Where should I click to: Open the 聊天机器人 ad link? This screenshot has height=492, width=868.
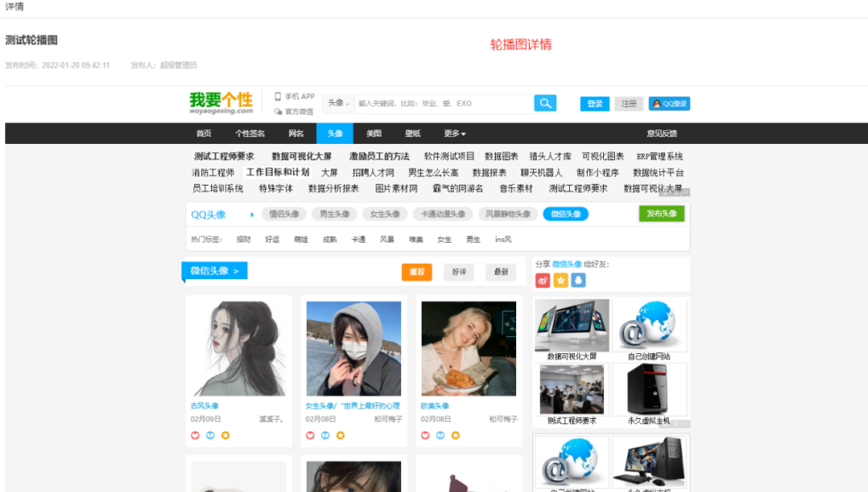click(x=541, y=173)
